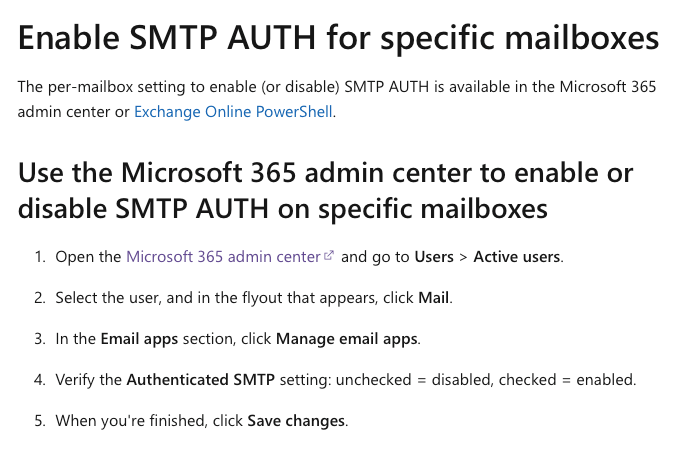Click the bold 'Mail' word in step 2
The width and height of the screenshot is (689, 456).
point(433,298)
